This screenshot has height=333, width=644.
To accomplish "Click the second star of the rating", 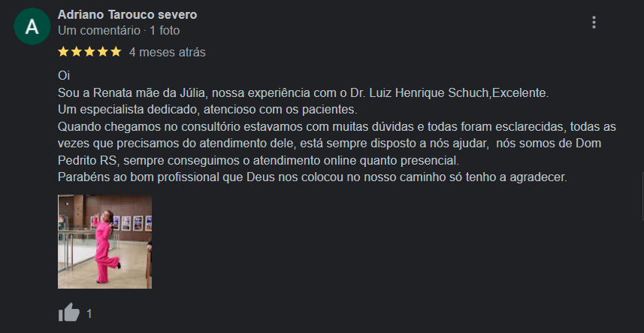I will click(x=77, y=52).
